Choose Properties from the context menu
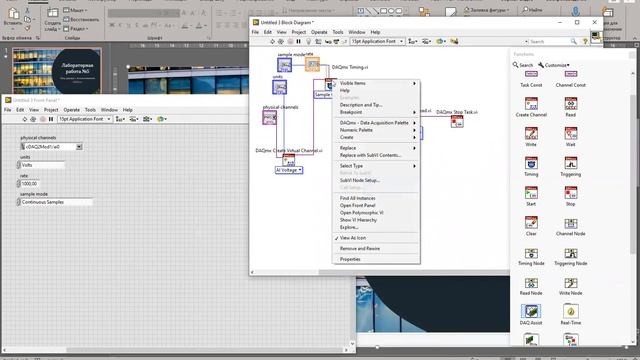 click(x=376, y=259)
